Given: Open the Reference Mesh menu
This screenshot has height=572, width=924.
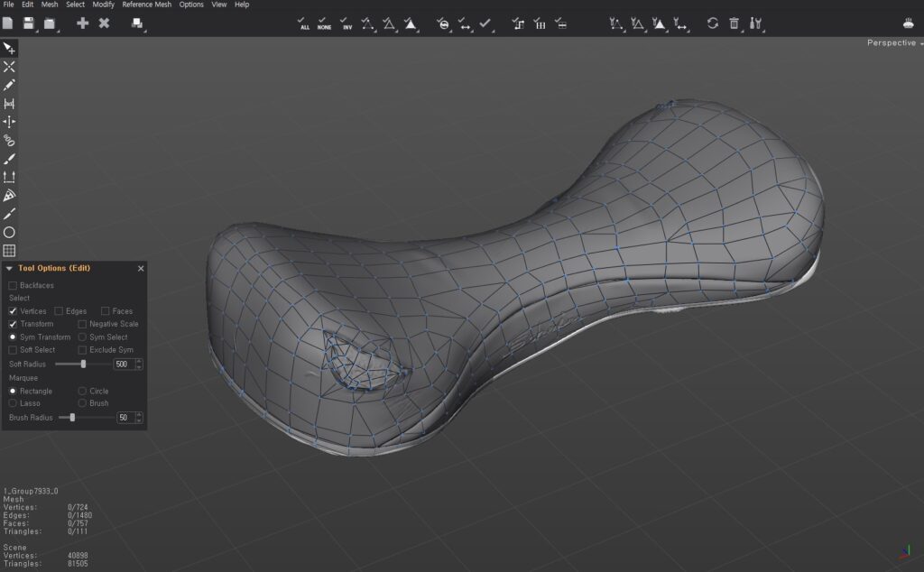Looking at the screenshot, I should pyautogui.click(x=146, y=5).
